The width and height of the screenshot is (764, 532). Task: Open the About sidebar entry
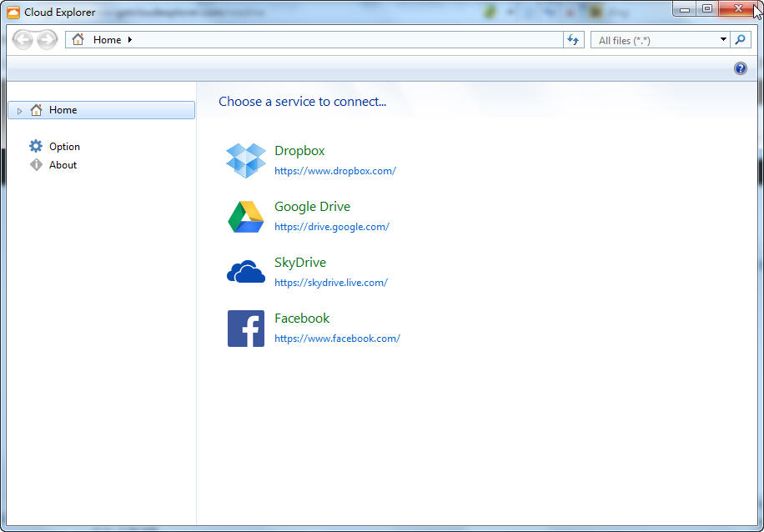coord(63,165)
